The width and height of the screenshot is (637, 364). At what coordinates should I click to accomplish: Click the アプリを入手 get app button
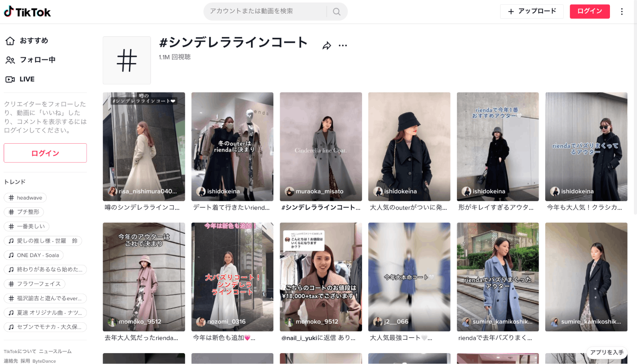coord(607,352)
